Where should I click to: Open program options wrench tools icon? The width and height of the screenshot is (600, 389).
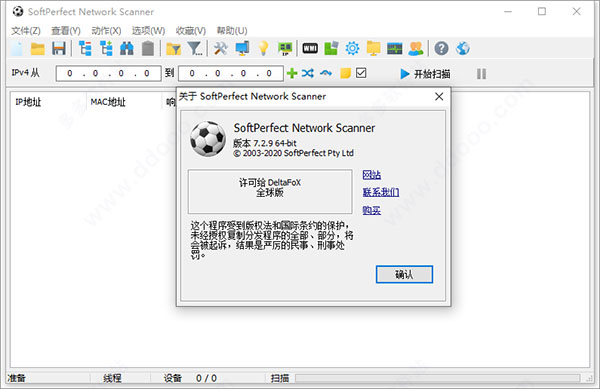tap(220, 49)
